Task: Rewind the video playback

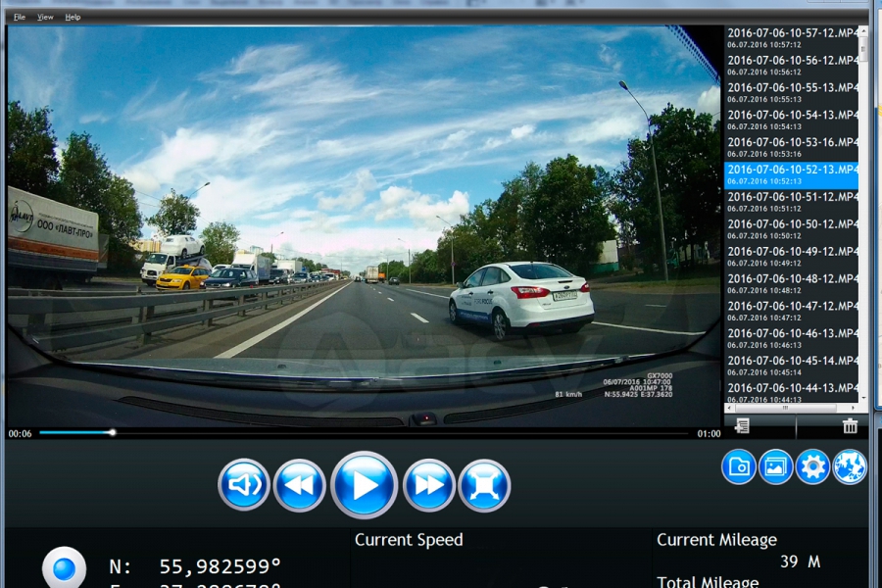Action: [x=299, y=485]
